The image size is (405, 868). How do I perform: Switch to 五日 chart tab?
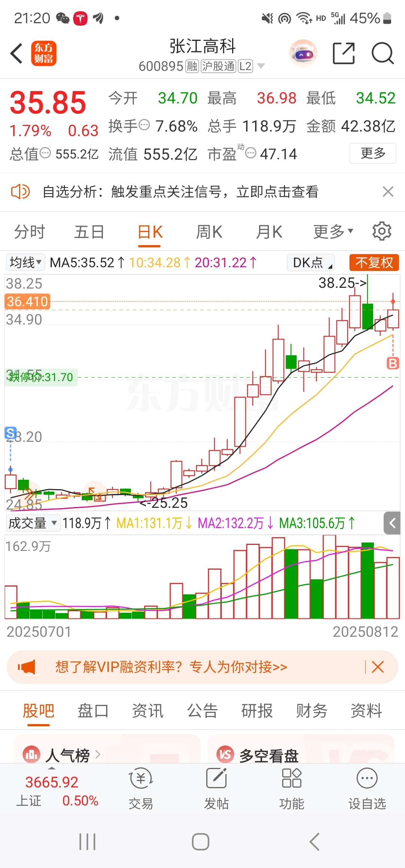point(89,232)
